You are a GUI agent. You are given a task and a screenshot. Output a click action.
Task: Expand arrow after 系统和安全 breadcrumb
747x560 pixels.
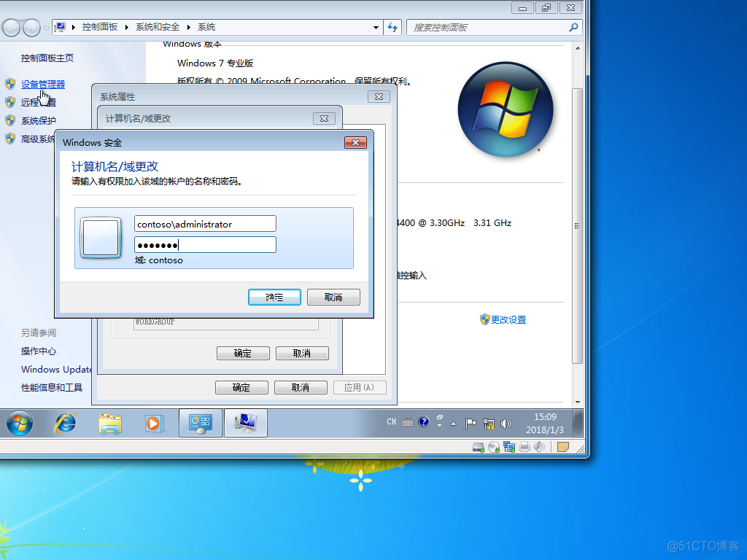click(189, 27)
